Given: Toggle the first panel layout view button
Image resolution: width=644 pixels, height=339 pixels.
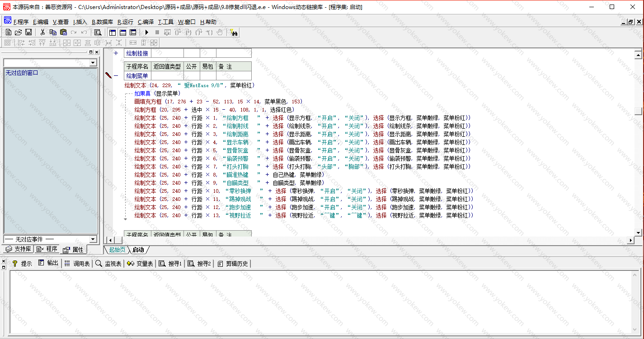Looking at the screenshot, I should pyautogui.click(x=113, y=32).
